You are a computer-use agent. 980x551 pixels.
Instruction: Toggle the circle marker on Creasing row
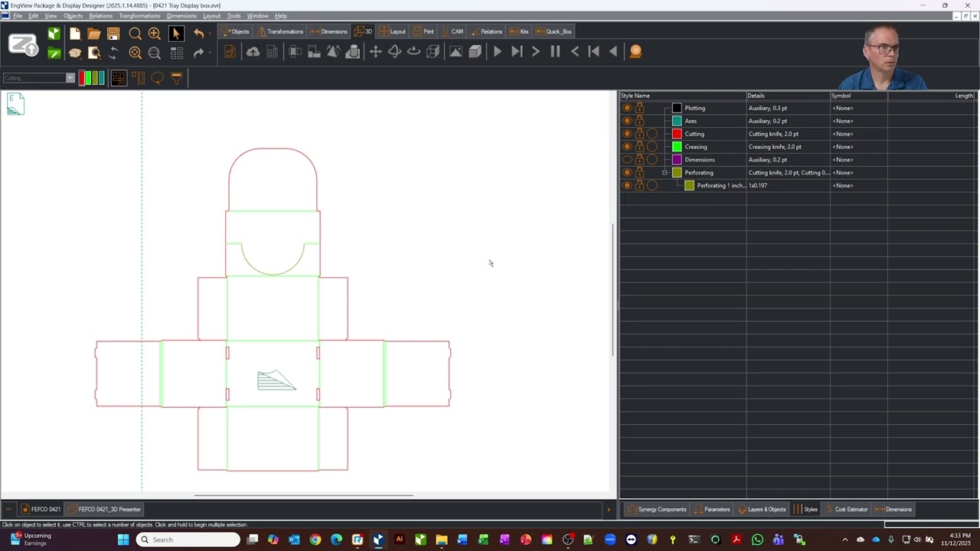(652, 147)
